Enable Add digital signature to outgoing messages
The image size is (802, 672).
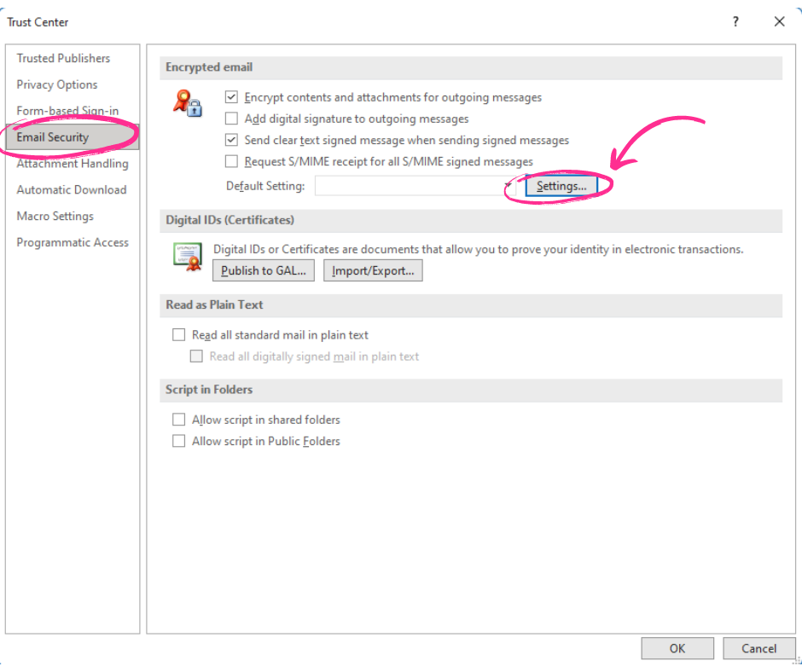point(231,119)
